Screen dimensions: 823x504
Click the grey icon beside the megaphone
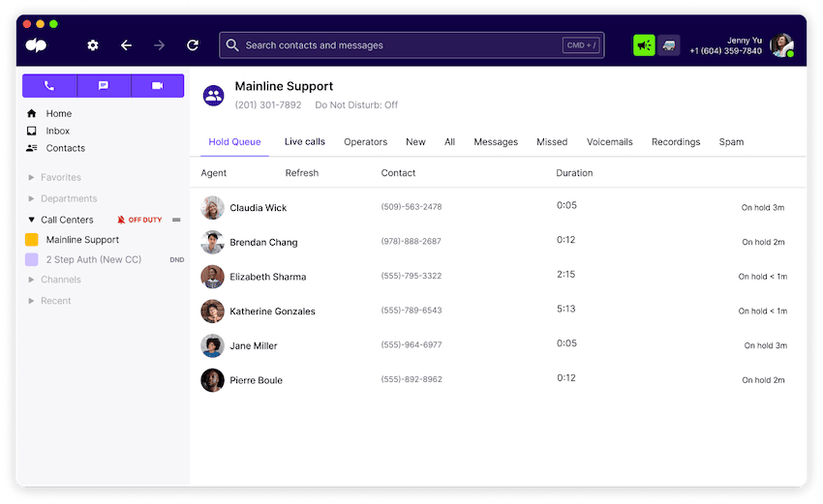coord(669,45)
